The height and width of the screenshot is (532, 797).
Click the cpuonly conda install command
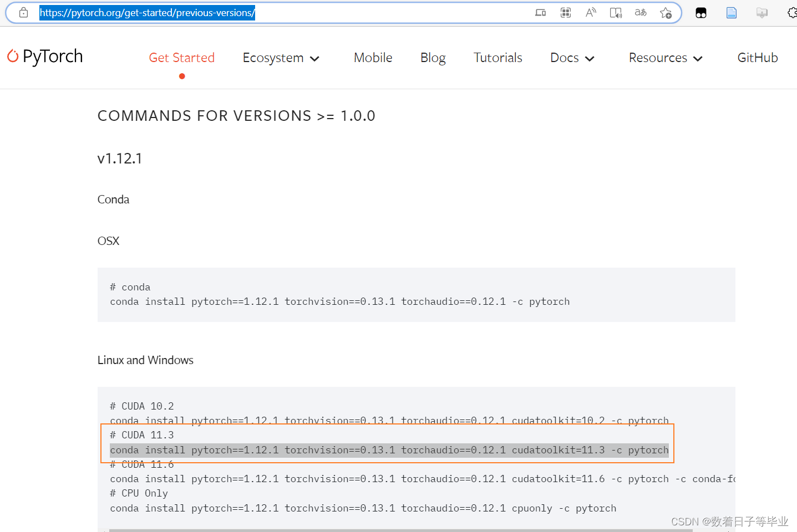coord(363,508)
